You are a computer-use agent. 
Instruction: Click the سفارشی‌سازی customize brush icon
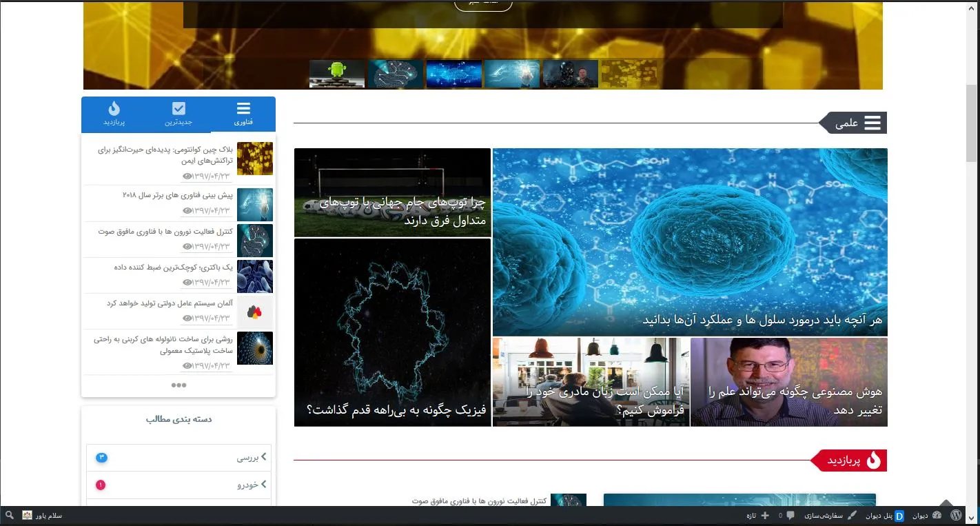852,516
